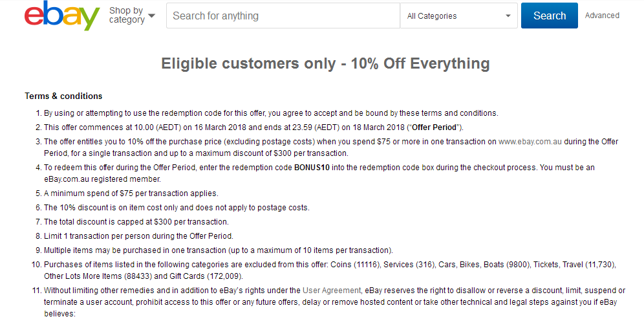Screen dimensions: 644x319
Task: Click the arrow beside Shop by category
Action: click(151, 16)
